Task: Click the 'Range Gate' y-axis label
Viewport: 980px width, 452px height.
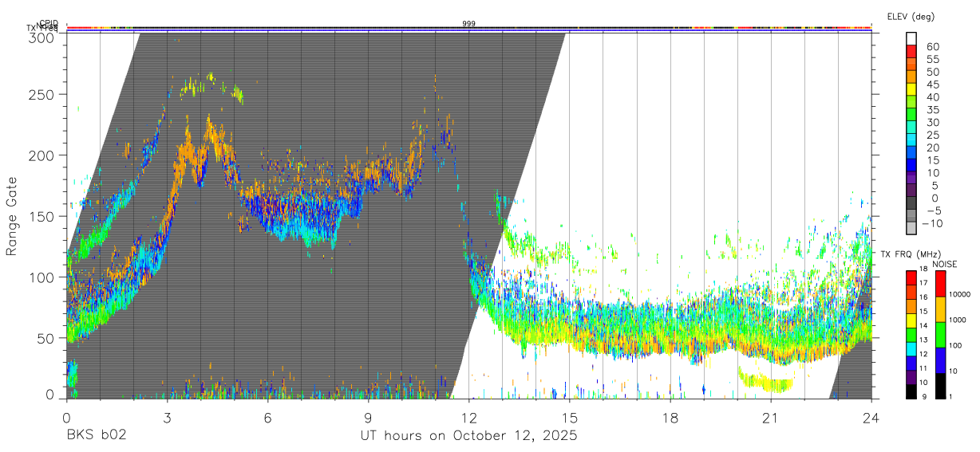Action: [x=12, y=216]
